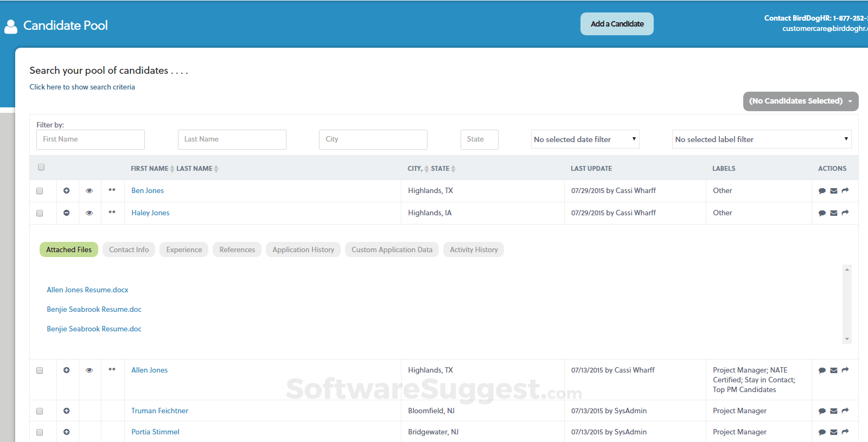Open the No Candidates Selected dropdown
Screen dimensions: 868x442
[x=801, y=101]
